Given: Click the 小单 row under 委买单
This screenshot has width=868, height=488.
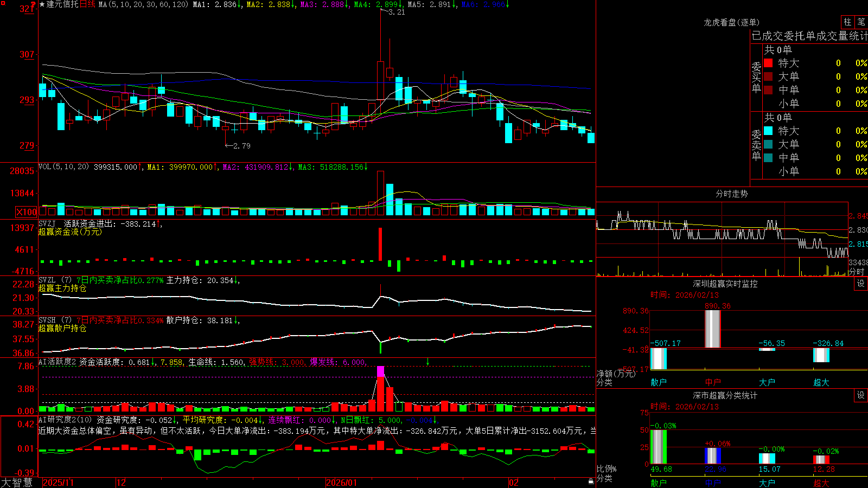Looking at the screenshot, I should click(x=815, y=104).
